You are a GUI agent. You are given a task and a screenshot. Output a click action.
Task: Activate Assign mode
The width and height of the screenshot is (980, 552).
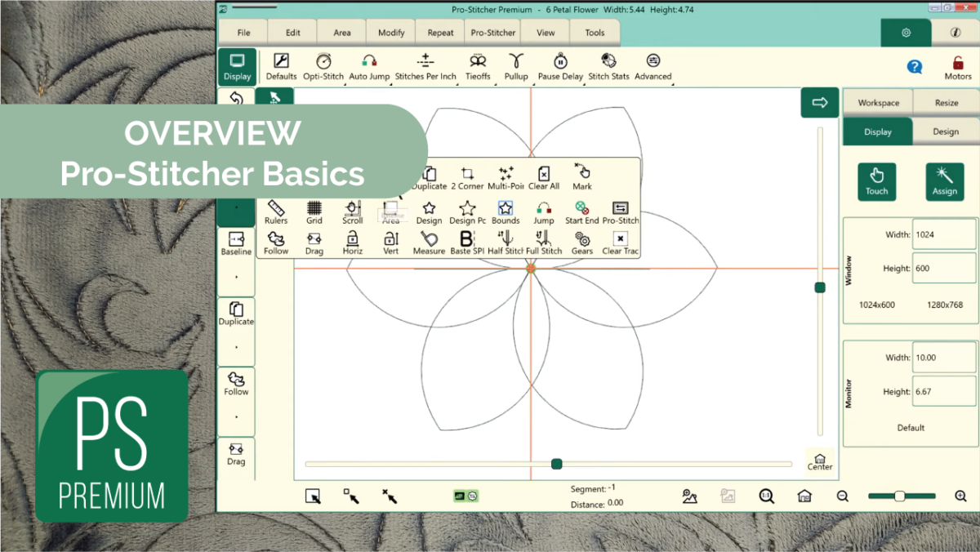(944, 181)
